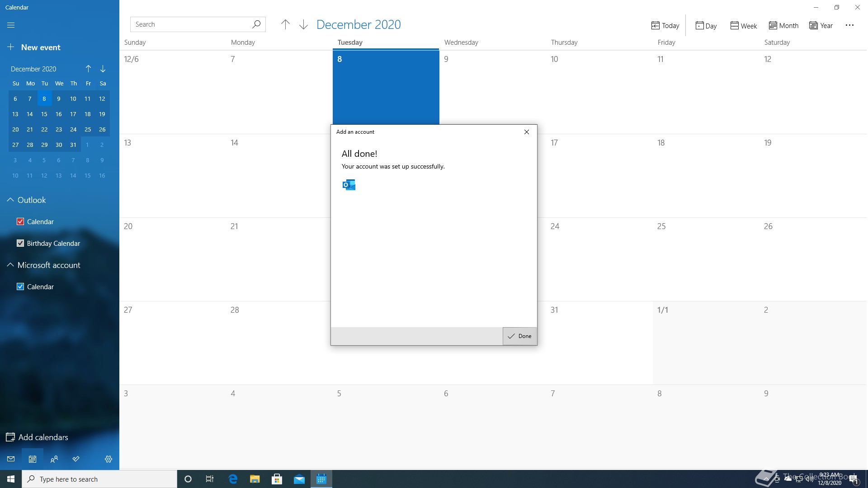Click taskbar clock showing 12/8/2020

830,479
